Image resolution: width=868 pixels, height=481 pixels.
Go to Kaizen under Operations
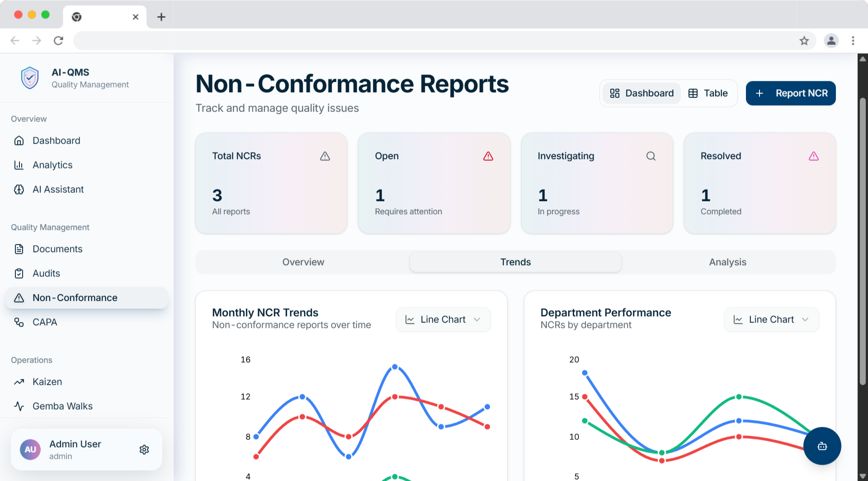[x=86, y=382]
